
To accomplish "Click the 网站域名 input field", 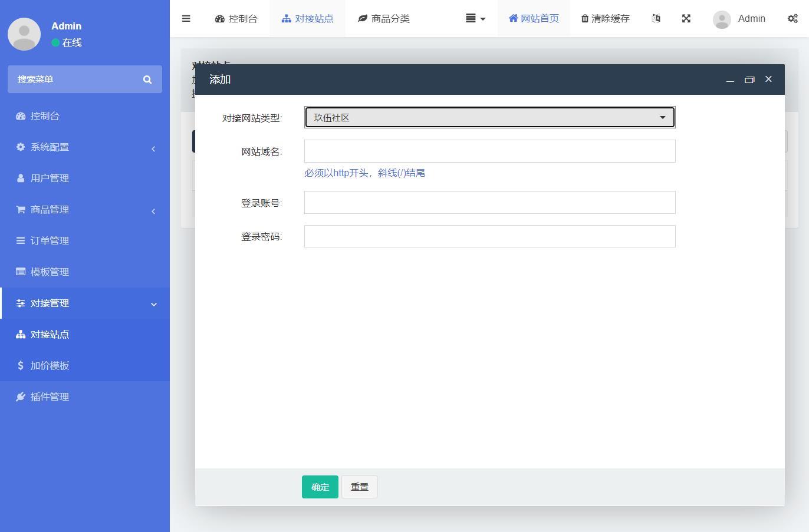I will pos(489,151).
